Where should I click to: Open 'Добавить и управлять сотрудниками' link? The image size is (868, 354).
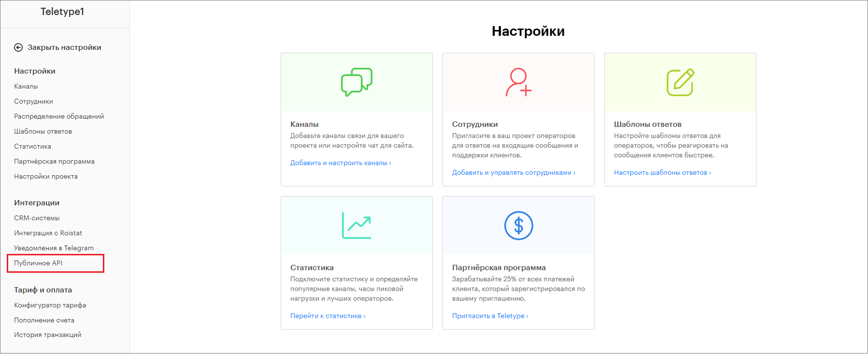[513, 173]
